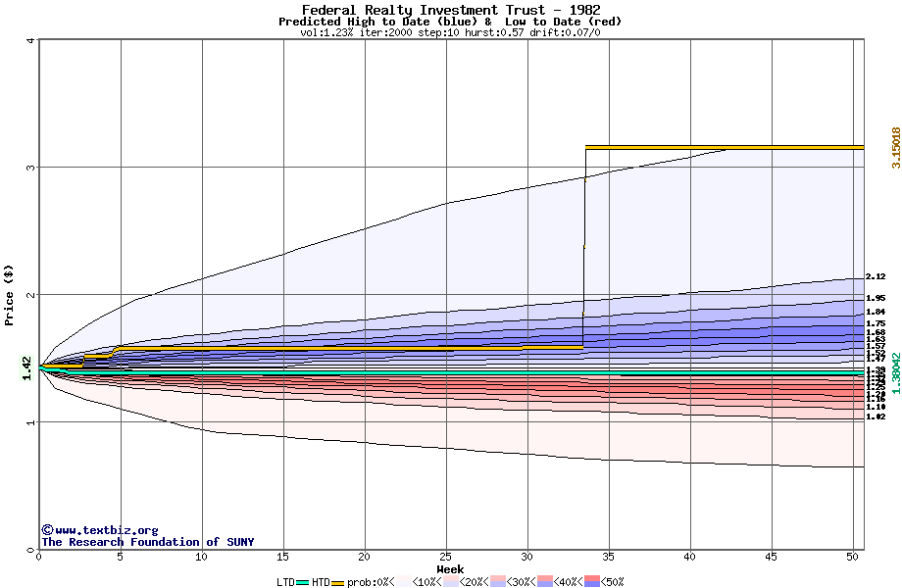Click the "1.68" band end label
902x588 pixels.
[x=876, y=332]
